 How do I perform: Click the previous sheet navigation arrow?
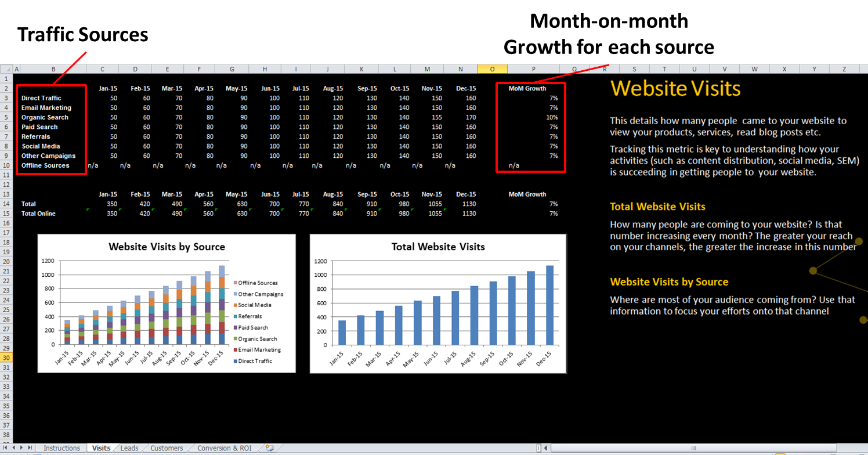[15, 448]
